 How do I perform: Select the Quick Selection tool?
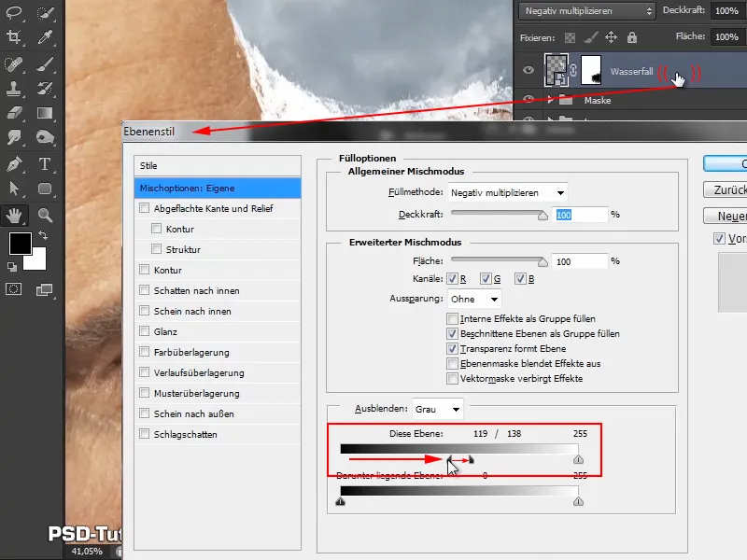point(45,12)
